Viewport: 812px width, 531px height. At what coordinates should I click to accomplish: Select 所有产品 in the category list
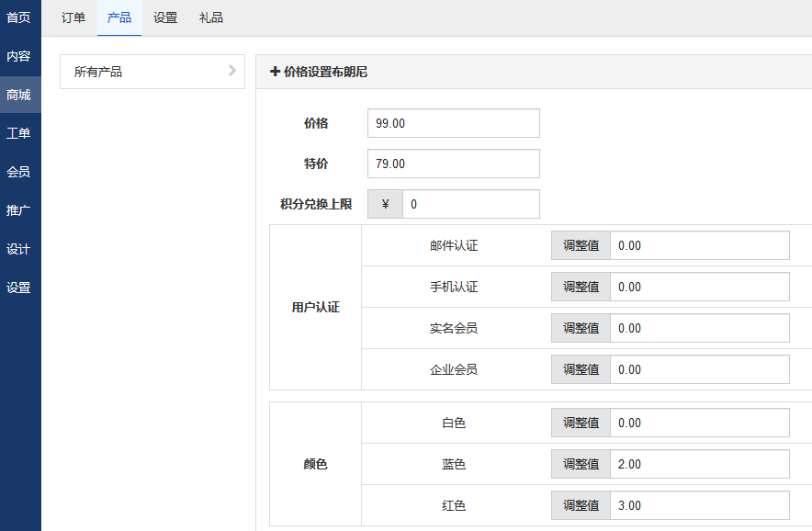[x=138, y=72]
